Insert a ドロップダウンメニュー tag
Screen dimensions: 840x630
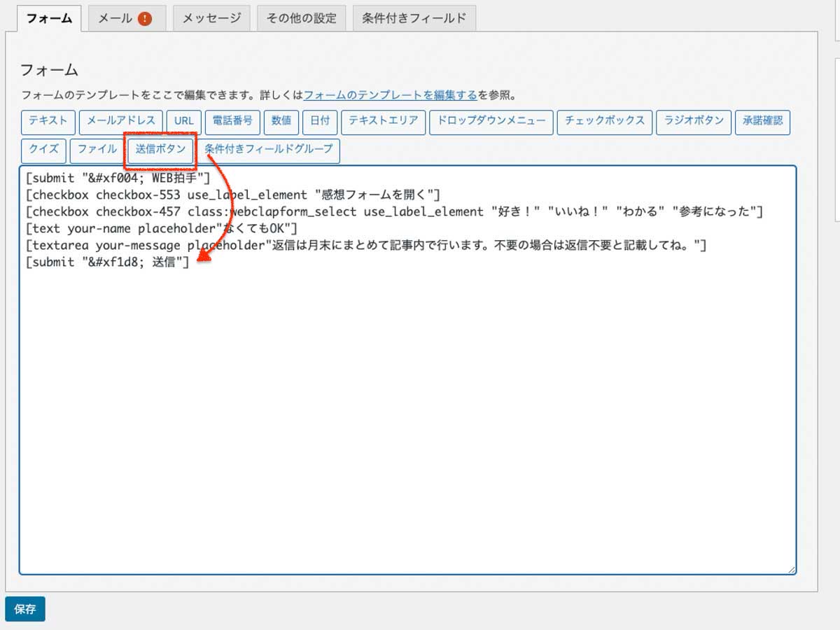coord(491,121)
